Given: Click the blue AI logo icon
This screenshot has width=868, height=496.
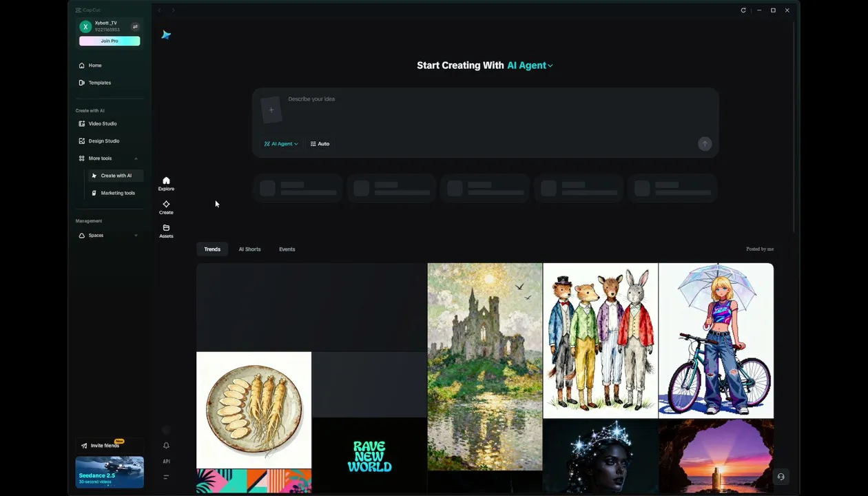Looking at the screenshot, I should 166,34.
